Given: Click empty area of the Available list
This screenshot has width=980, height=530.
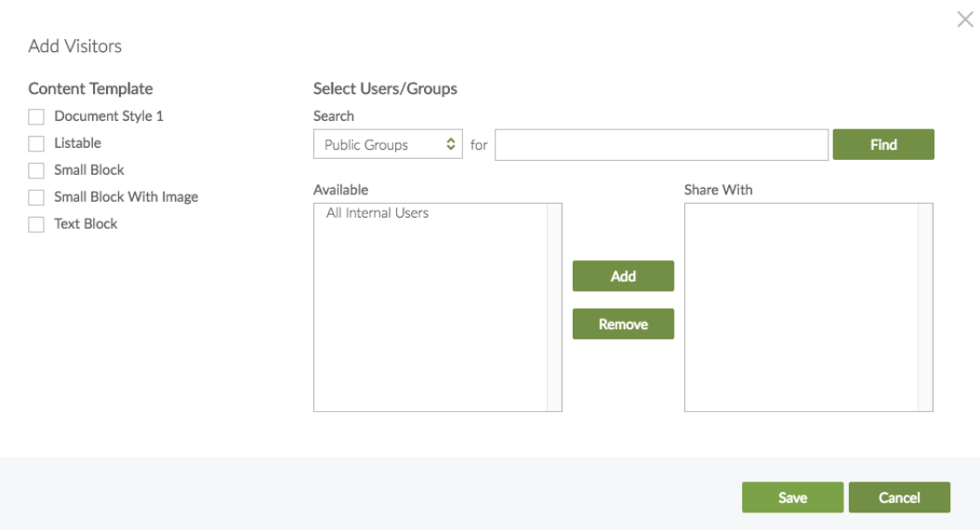Looking at the screenshot, I should [x=430, y=325].
